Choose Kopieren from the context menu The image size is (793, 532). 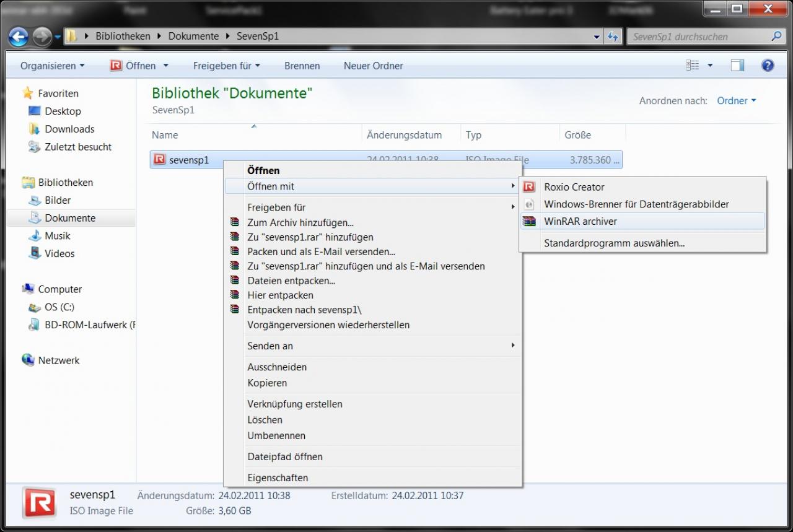373,383
